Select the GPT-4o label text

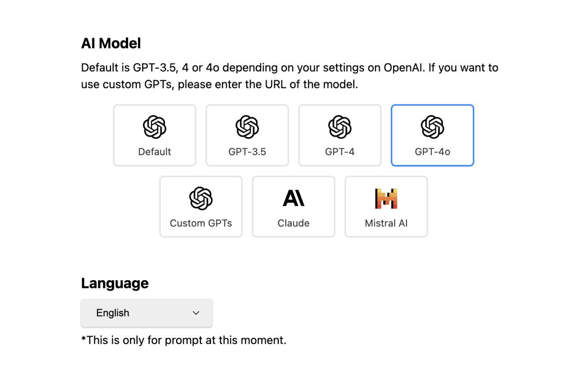432,152
